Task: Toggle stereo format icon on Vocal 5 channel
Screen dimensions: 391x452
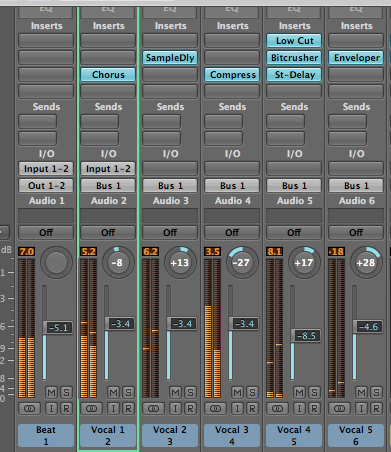Action: 339,408
